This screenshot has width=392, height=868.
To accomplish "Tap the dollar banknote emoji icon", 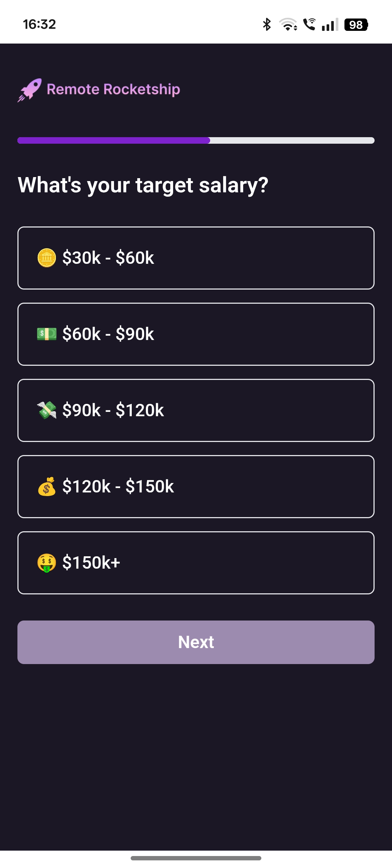I will pos(47,334).
